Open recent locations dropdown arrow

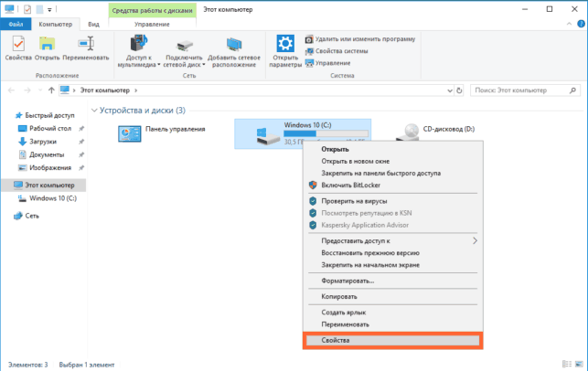click(x=40, y=90)
